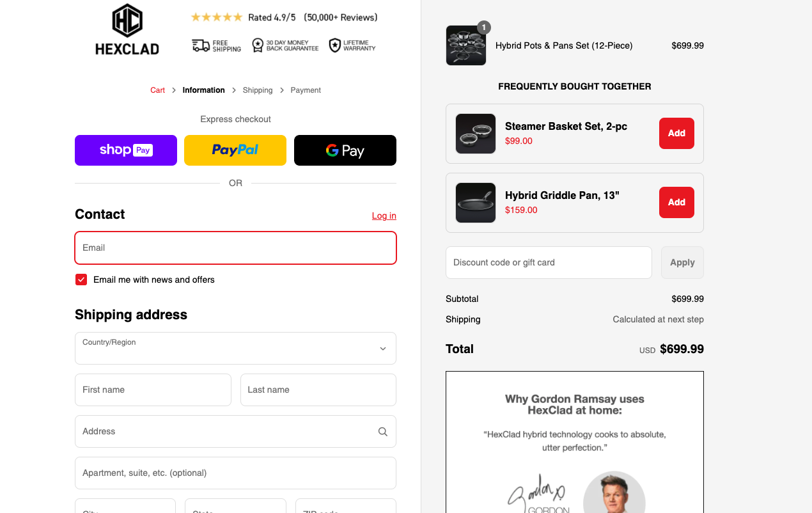
Task: Click the Why Gordon Ramsay uses HexClad heading
Action: click(575, 404)
